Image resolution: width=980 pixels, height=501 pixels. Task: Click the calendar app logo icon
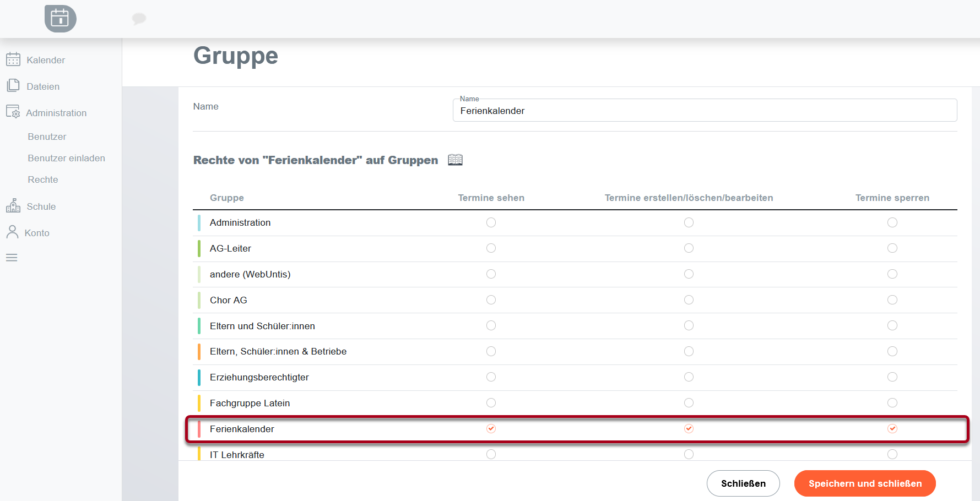coord(60,19)
